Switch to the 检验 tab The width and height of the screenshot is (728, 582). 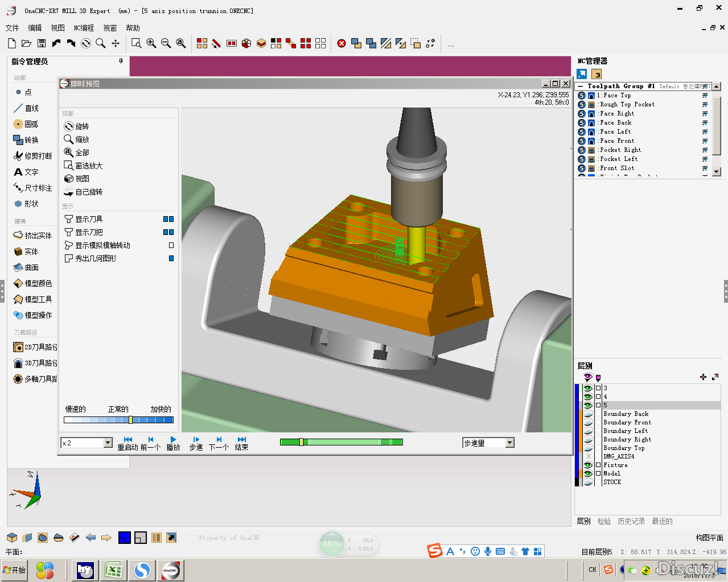click(604, 521)
